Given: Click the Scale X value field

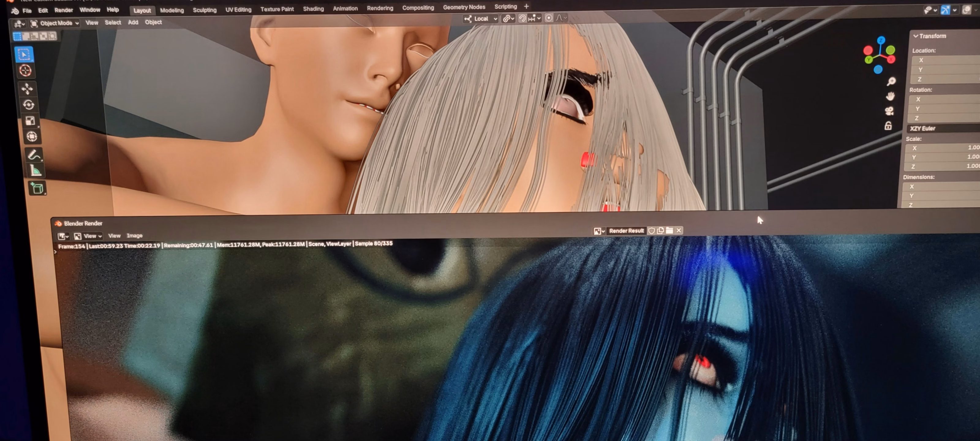Looking at the screenshot, I should [944, 148].
